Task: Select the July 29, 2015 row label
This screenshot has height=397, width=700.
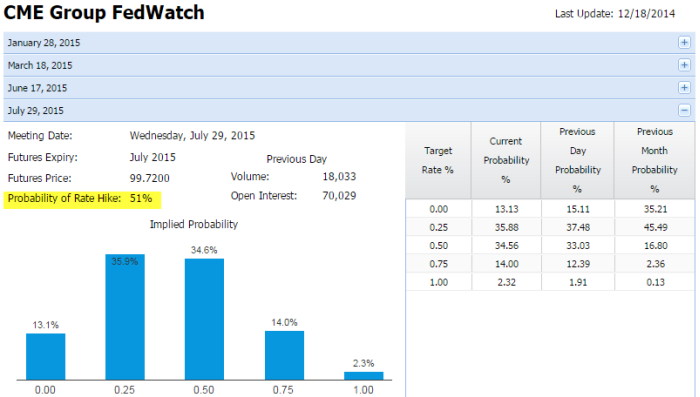Action: 36,111
